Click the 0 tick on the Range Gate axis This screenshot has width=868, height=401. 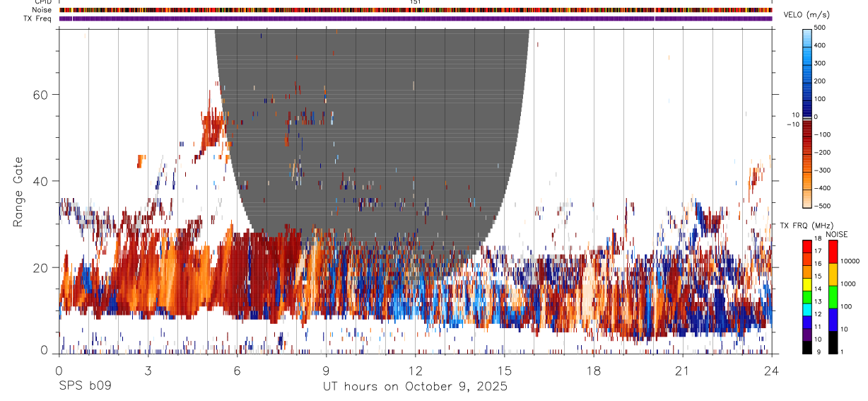tap(46, 349)
